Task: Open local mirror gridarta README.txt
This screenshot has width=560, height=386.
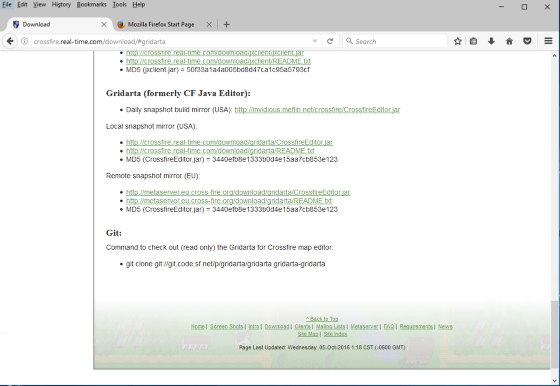Action: pyautogui.click(x=220, y=151)
